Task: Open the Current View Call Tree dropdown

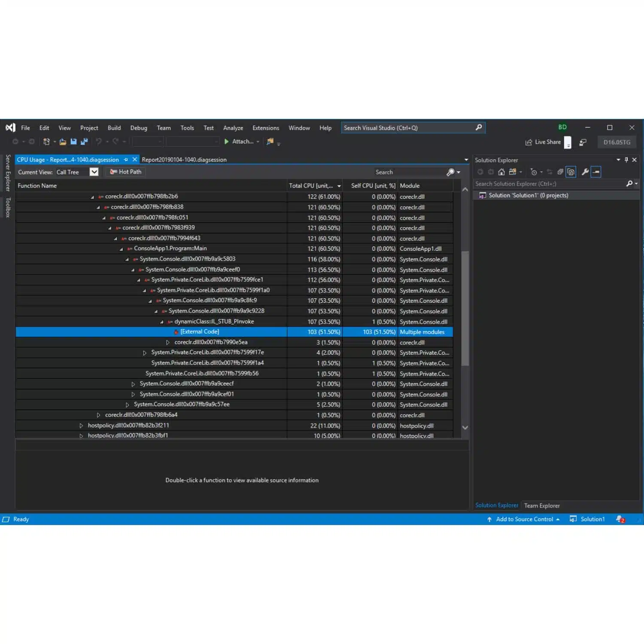Action: click(x=94, y=172)
